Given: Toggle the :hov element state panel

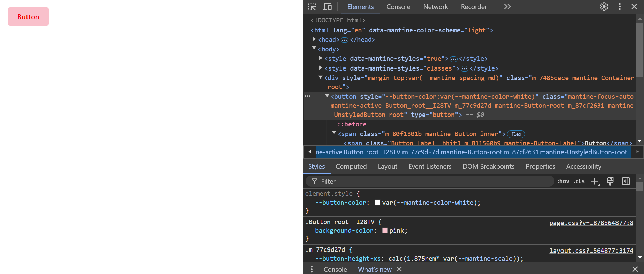Looking at the screenshot, I should tap(563, 181).
